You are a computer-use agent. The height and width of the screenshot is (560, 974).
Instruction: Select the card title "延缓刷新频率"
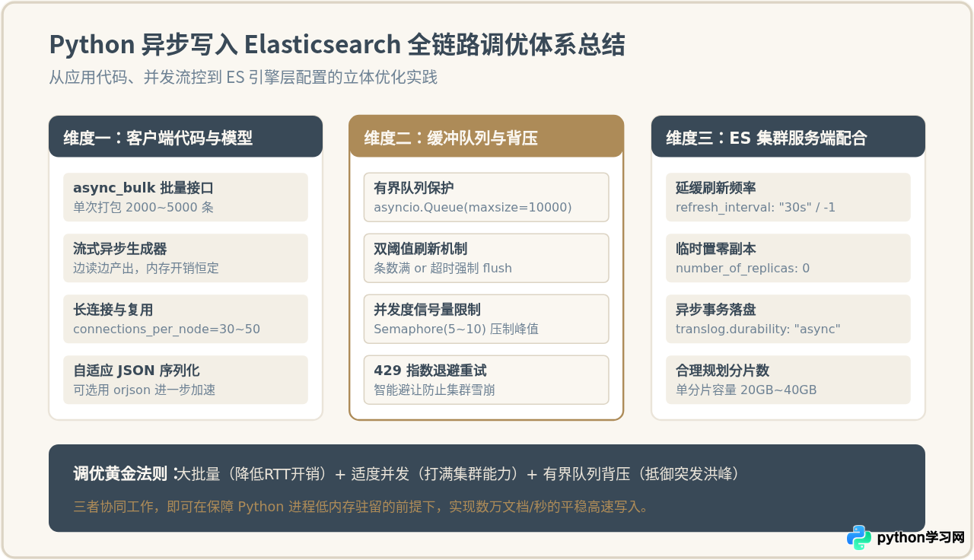tap(716, 188)
